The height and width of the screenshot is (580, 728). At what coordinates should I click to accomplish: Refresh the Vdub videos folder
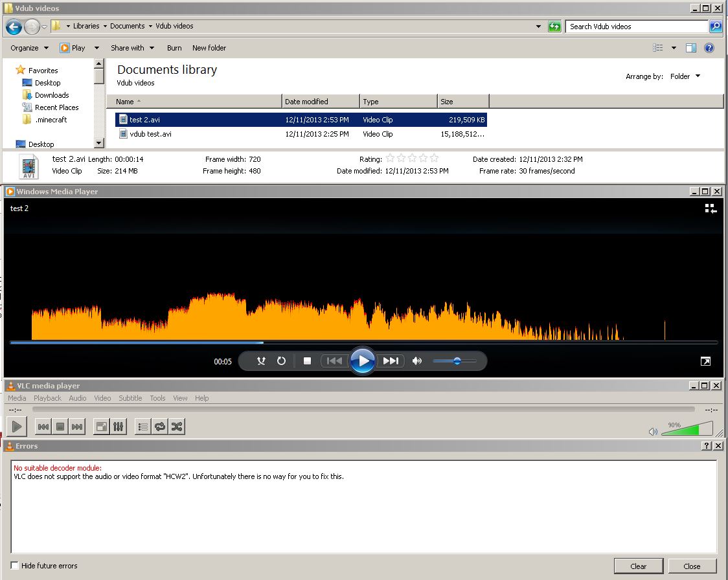point(554,27)
